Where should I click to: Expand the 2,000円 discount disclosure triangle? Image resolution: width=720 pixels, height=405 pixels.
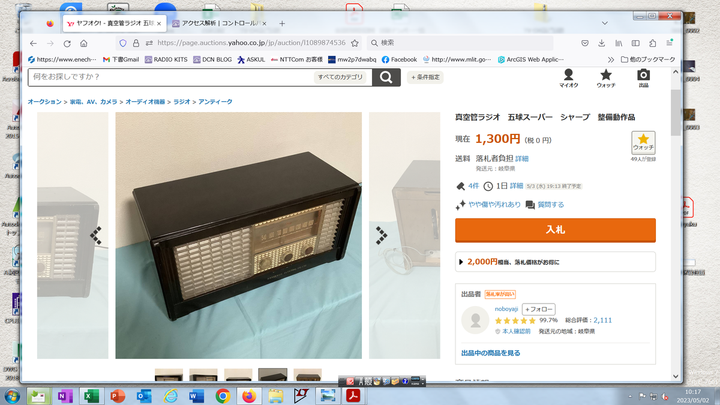[x=461, y=262]
